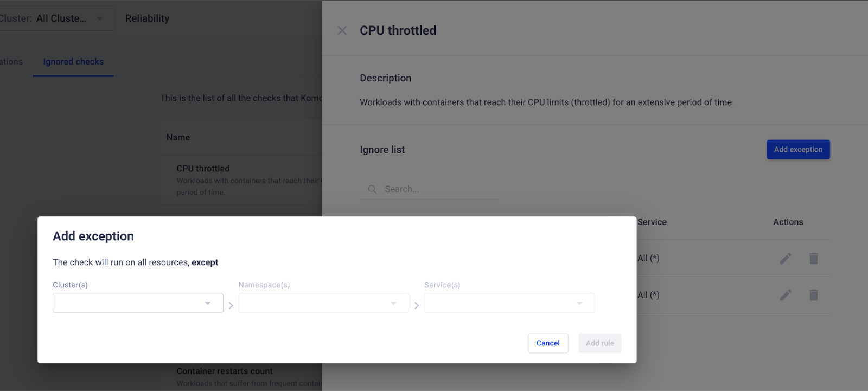Screen dimensions: 868x391
Task: Focus the Ignore list search field
Action: [x=430, y=189]
